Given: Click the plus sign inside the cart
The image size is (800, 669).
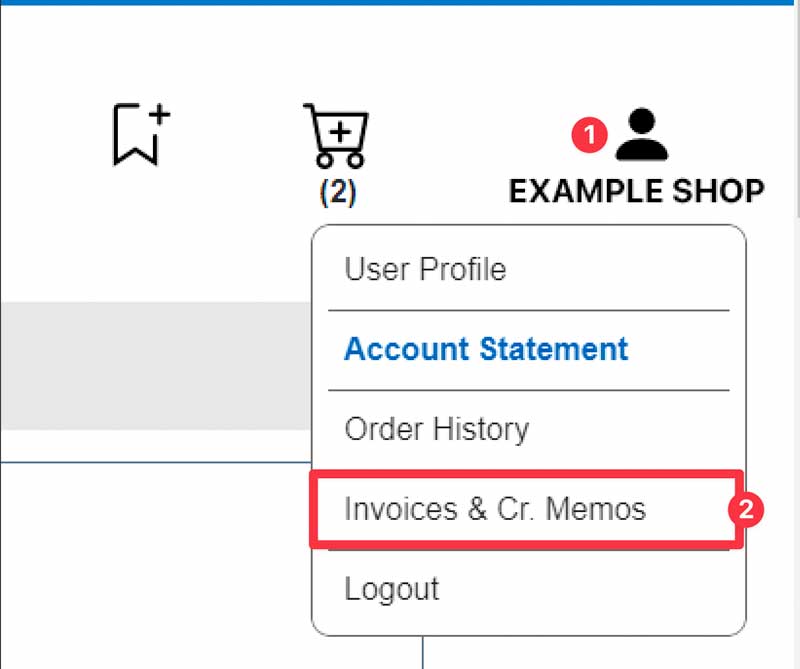Looking at the screenshot, I should click(341, 130).
